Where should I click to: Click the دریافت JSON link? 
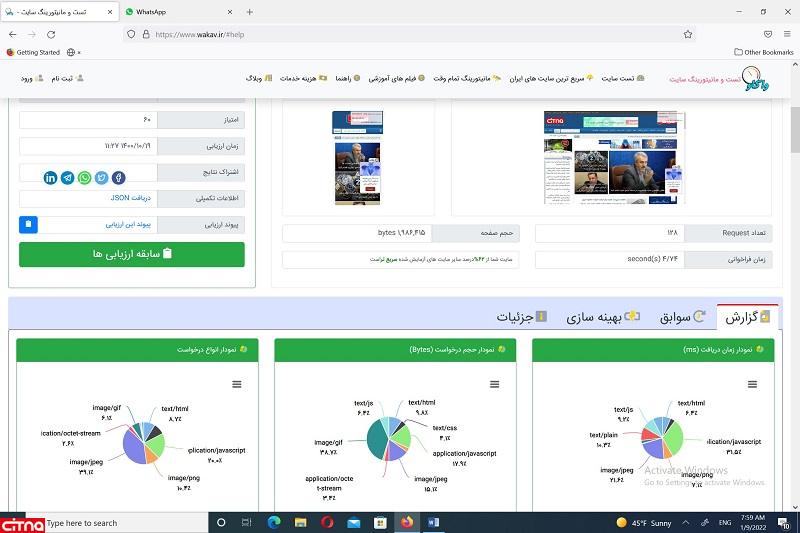point(127,198)
